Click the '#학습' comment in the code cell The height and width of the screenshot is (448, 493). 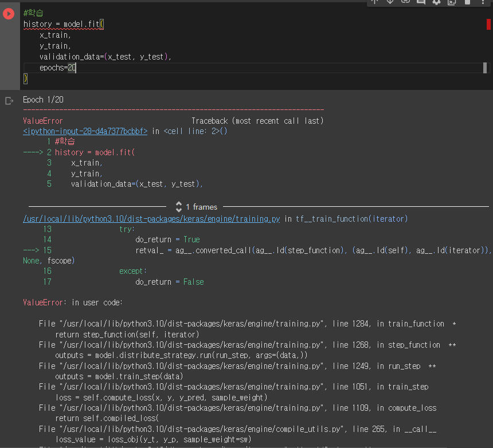coord(33,13)
